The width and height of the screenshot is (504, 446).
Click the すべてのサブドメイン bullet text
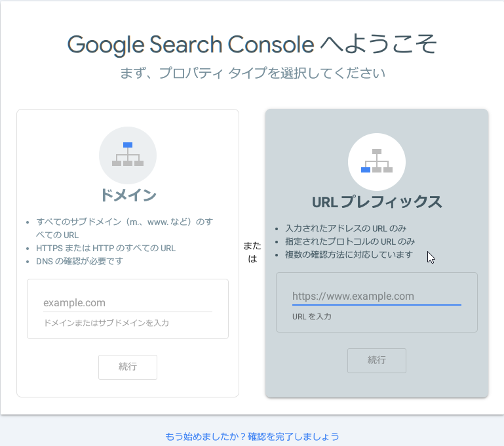(x=125, y=228)
